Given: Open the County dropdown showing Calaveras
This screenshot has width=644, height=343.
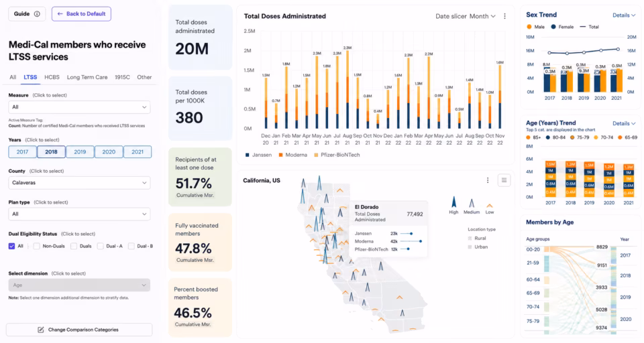Looking at the screenshot, I should (79, 183).
